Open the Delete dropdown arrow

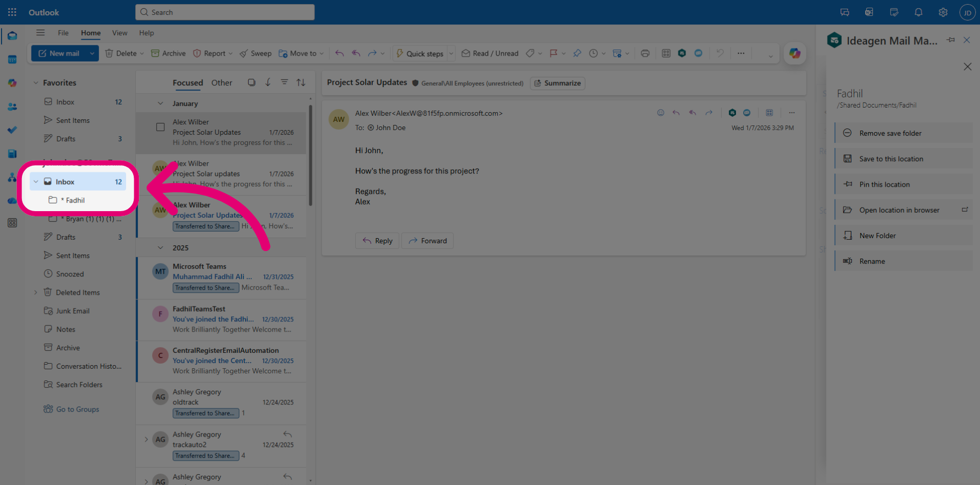point(142,53)
